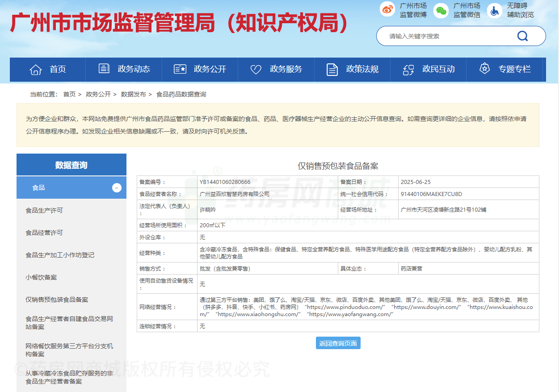The width and height of the screenshot is (559, 392).
Task: Click the home icon beside 首页
Action: (x=36, y=69)
